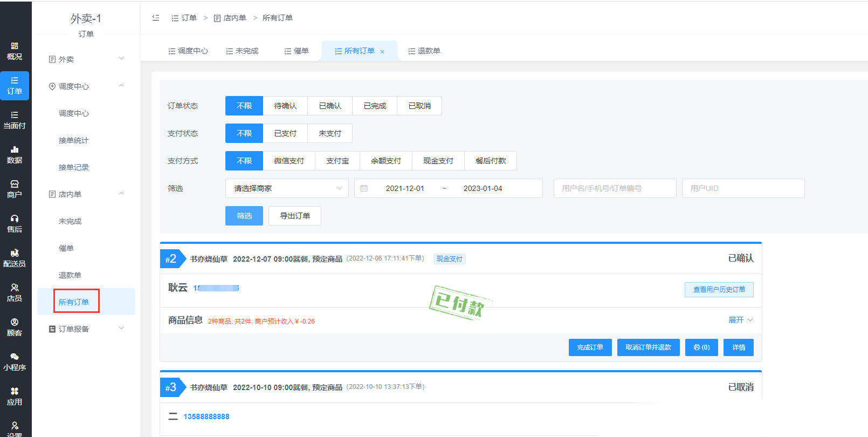868x437 pixels.
Task: Filter payment status by 已支付
Action: pyautogui.click(x=285, y=133)
